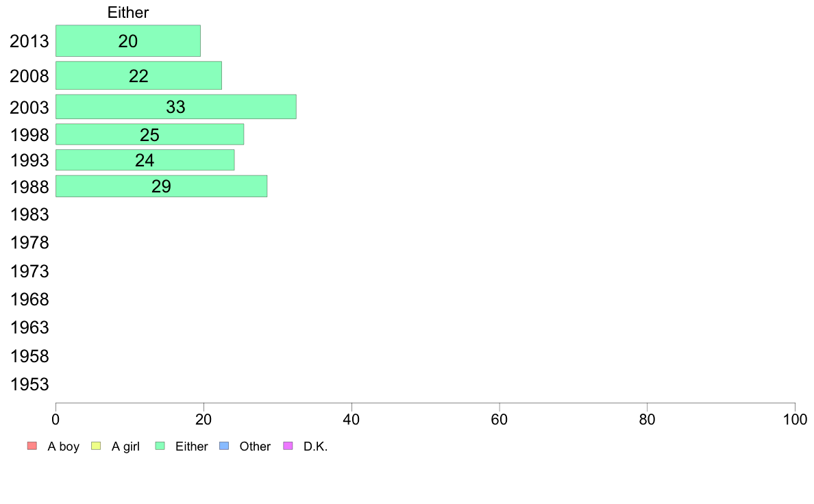The width and height of the screenshot is (814, 504).
Task: Click the A girl yellow legend swatch
Action: pyautogui.click(x=96, y=446)
